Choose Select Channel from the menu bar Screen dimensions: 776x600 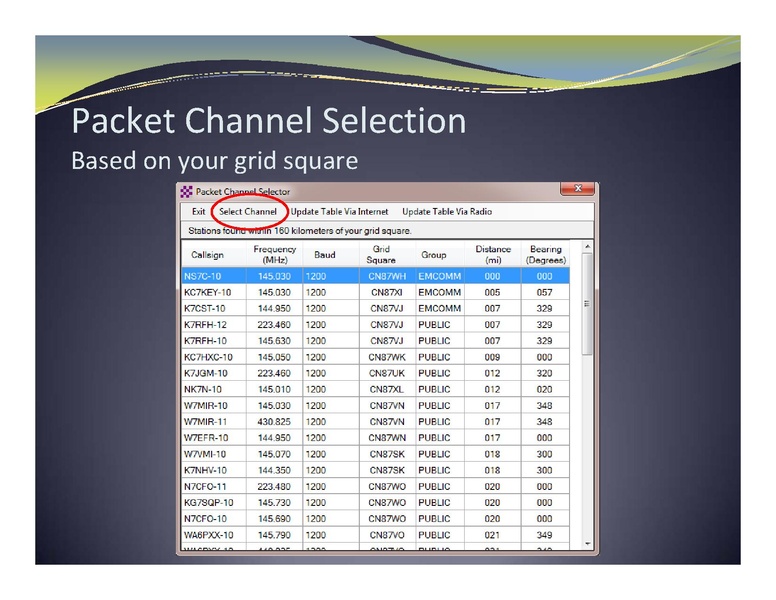[x=247, y=212]
